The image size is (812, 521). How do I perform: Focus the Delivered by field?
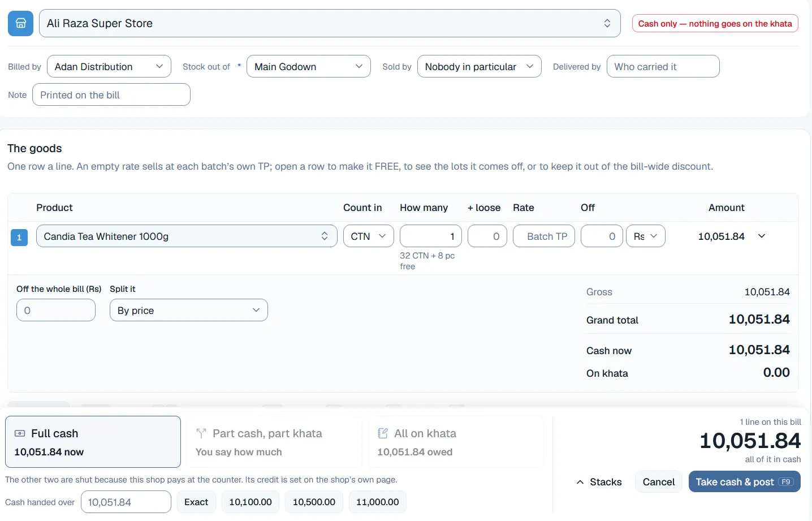coord(663,66)
